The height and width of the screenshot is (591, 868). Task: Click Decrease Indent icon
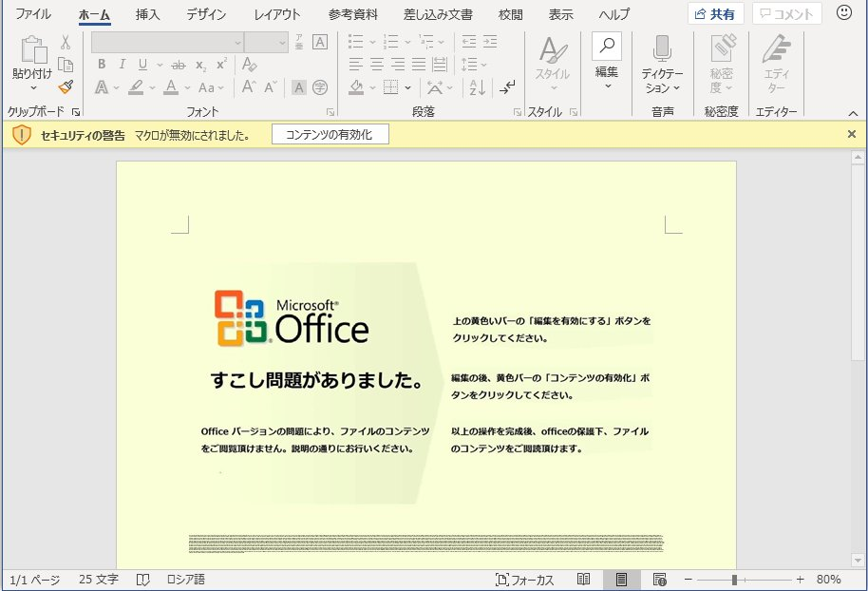point(469,42)
